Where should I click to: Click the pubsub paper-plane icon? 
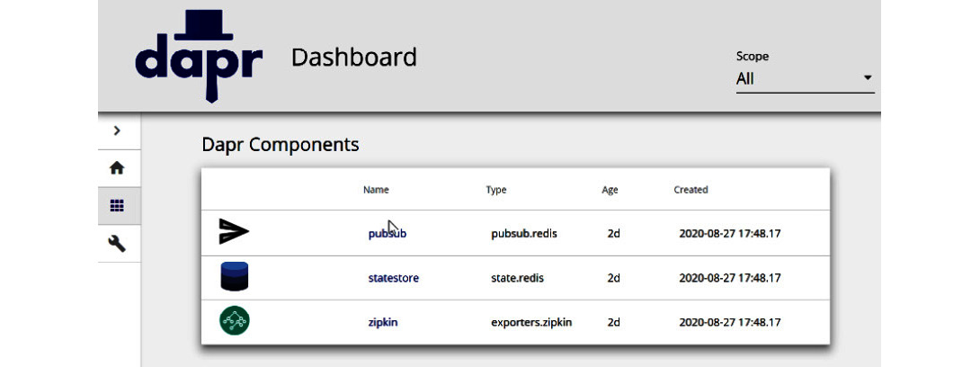(x=234, y=232)
